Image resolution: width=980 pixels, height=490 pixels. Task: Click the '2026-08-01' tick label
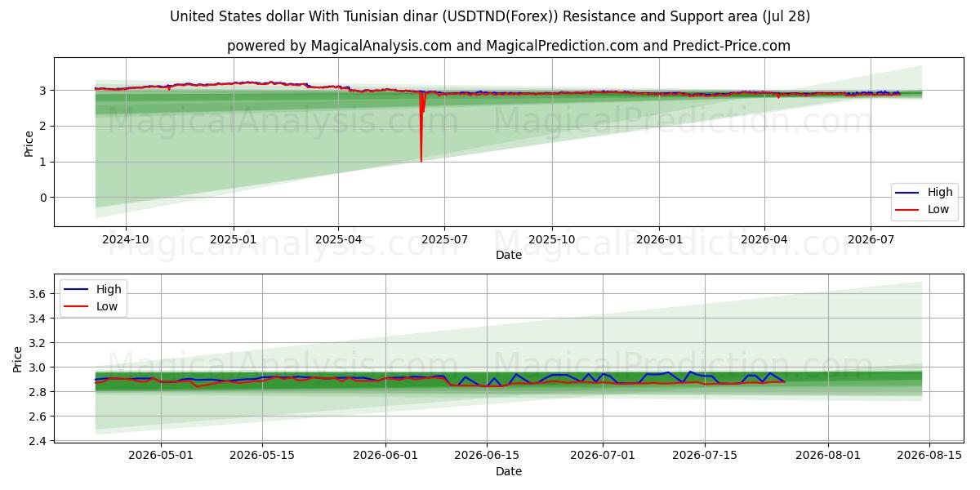[828, 455]
